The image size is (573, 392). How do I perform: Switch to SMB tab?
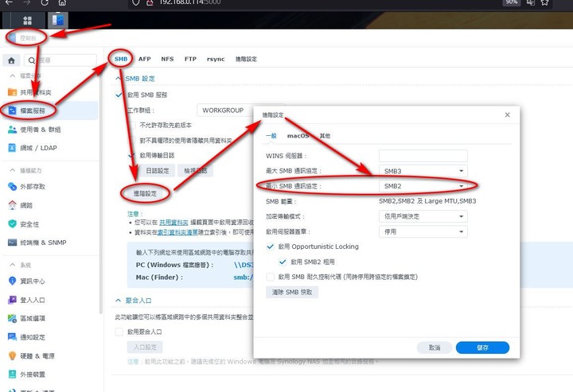[x=121, y=59]
